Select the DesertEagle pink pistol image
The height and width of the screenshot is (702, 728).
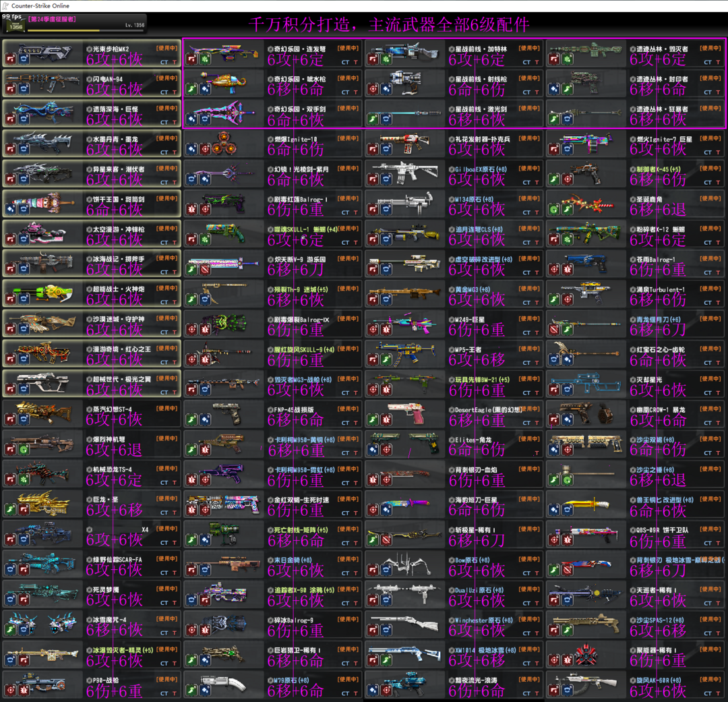click(408, 412)
